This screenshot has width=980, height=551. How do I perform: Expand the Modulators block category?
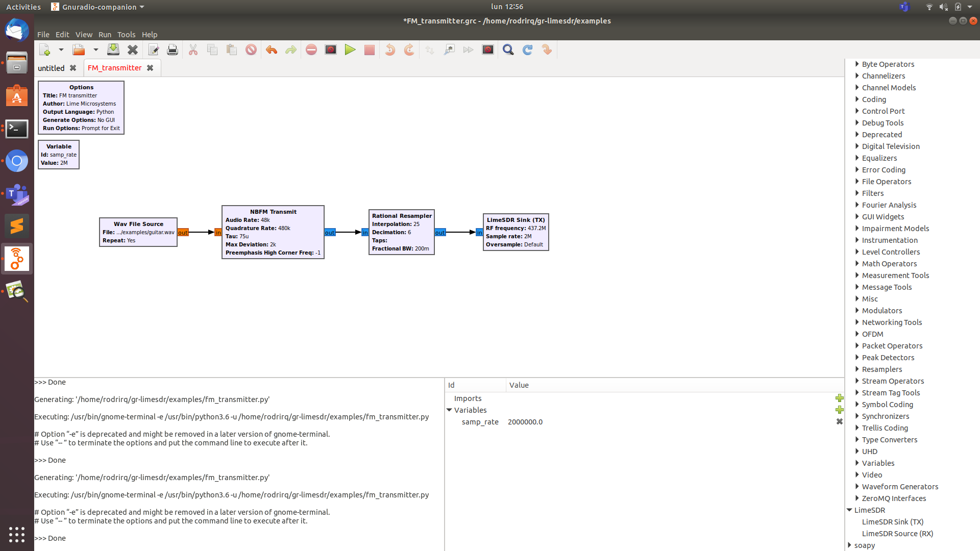[x=857, y=310]
